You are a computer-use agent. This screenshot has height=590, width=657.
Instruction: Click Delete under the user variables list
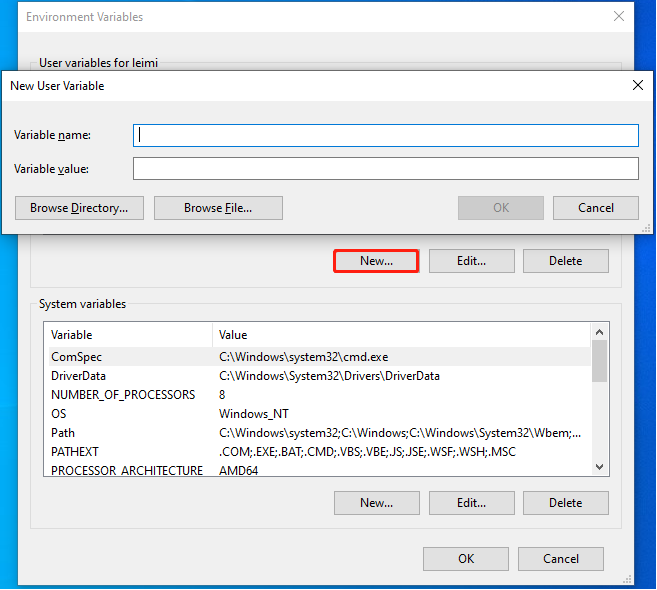click(565, 261)
